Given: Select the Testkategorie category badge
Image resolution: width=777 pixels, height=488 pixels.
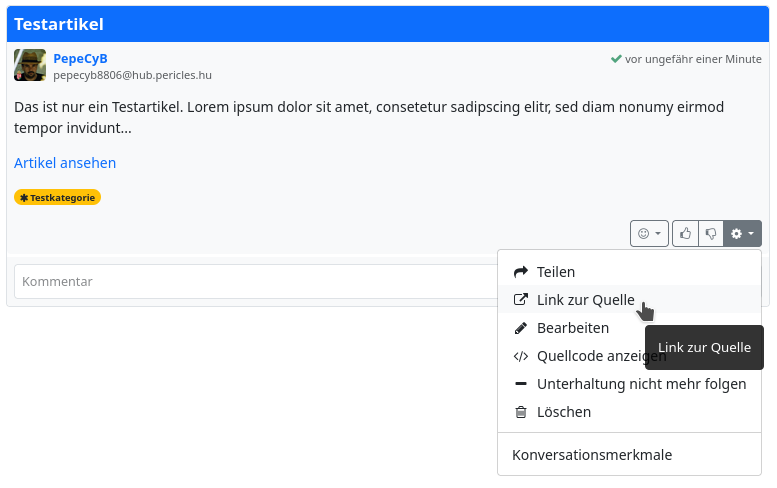Looking at the screenshot, I should pyautogui.click(x=57, y=197).
